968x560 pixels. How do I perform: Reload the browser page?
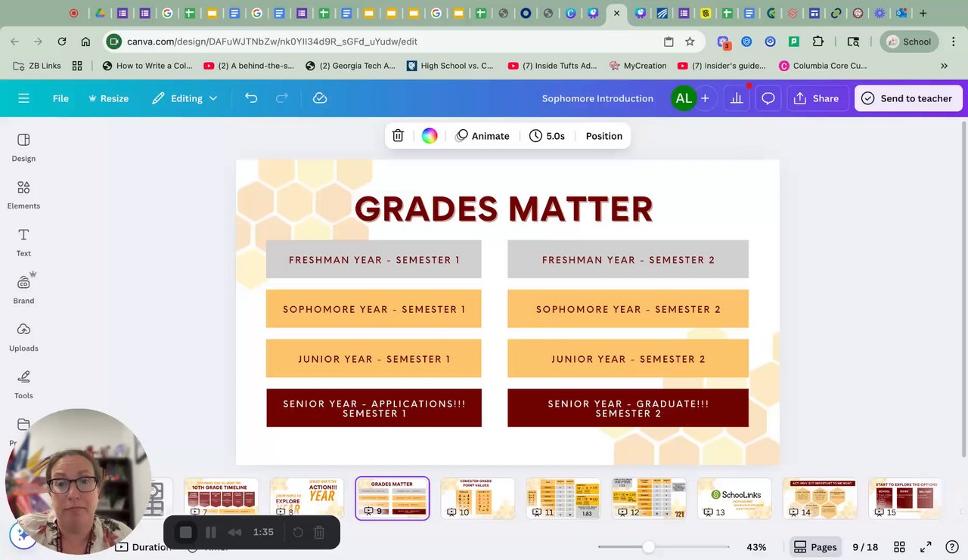[62, 42]
